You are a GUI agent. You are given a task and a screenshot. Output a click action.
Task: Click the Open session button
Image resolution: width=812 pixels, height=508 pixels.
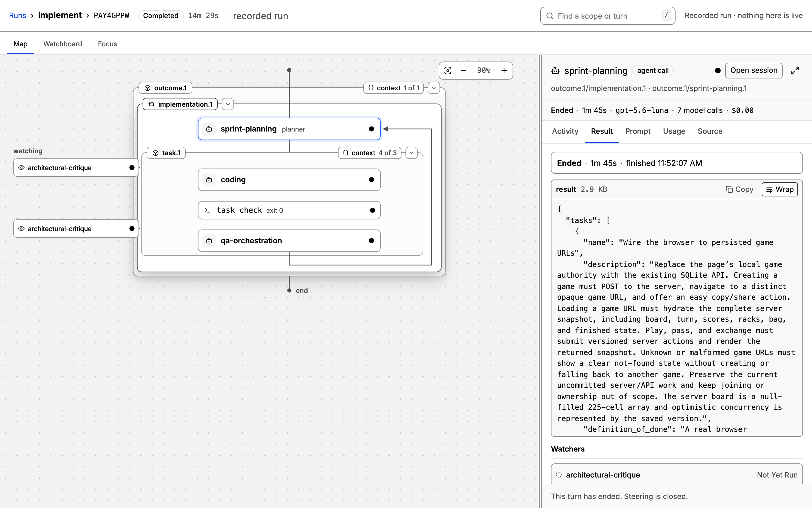(x=754, y=71)
